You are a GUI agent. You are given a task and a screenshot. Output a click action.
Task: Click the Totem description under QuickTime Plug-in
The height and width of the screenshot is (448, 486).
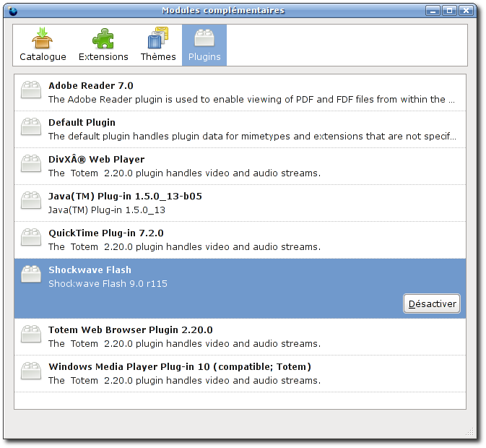184,247
